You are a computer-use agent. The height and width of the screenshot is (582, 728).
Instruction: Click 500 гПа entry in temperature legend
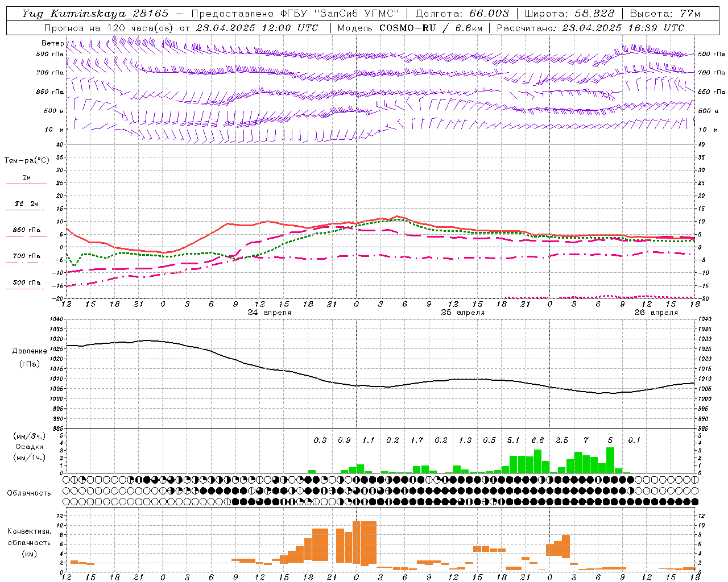coord(26,282)
